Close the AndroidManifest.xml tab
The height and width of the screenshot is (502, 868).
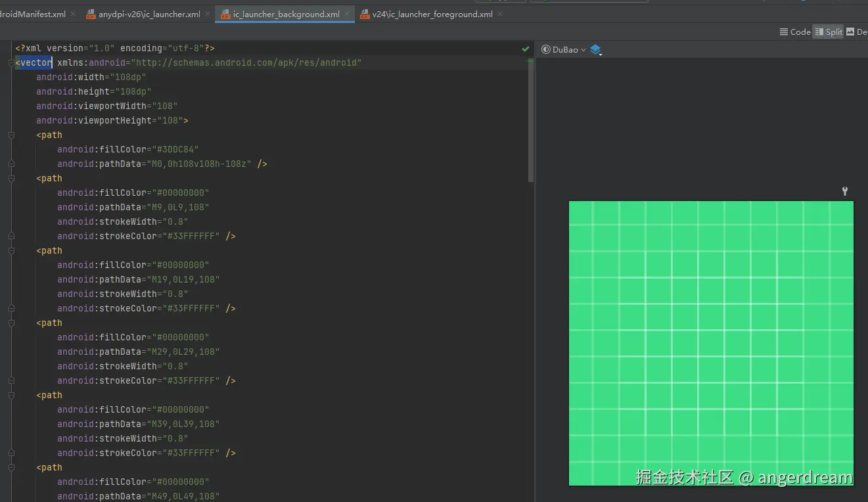pos(72,14)
